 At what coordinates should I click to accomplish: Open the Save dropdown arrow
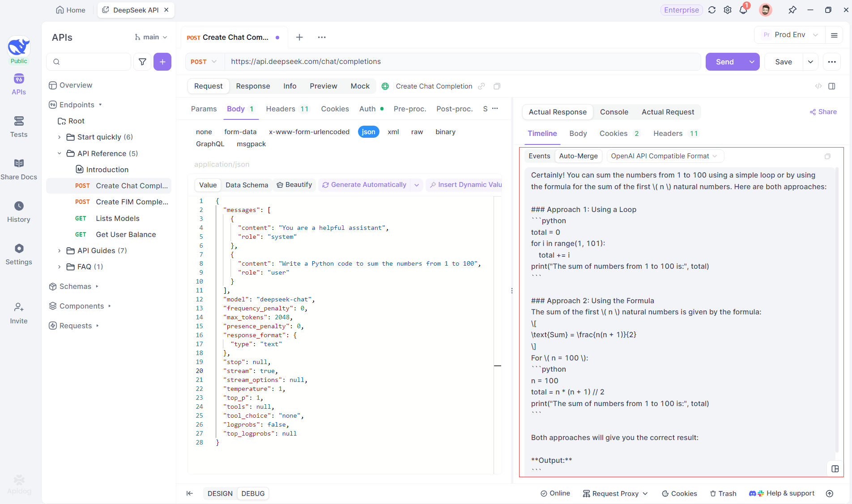tap(810, 62)
